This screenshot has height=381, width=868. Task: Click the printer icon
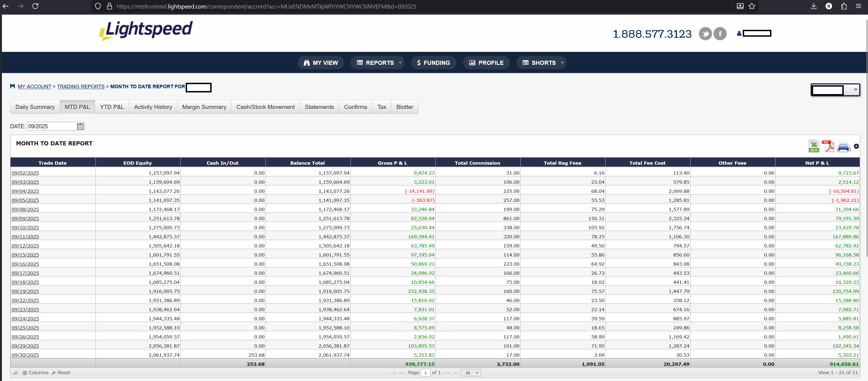tap(843, 146)
